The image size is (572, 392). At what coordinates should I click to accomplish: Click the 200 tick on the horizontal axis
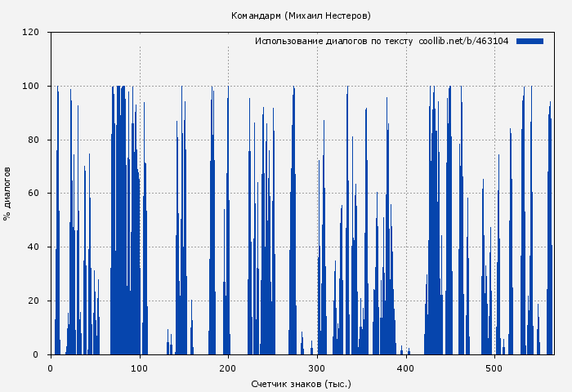[229, 368]
